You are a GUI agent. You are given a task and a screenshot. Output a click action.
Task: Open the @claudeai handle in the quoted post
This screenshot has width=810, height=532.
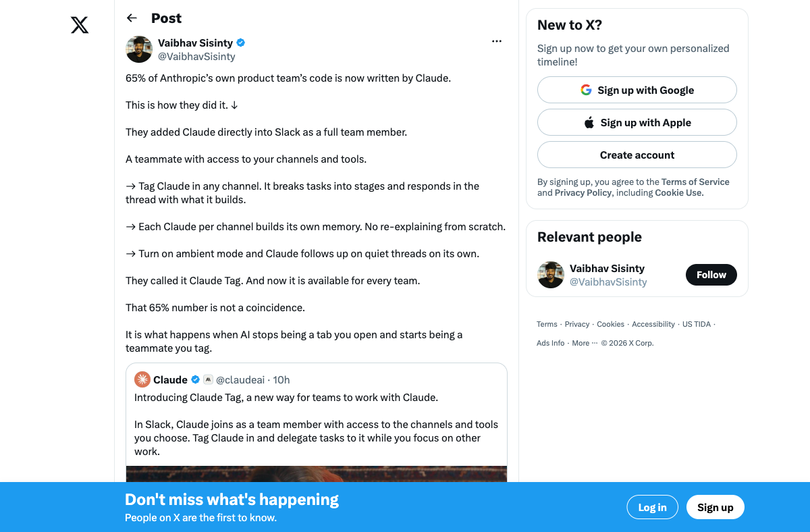pyautogui.click(x=240, y=379)
